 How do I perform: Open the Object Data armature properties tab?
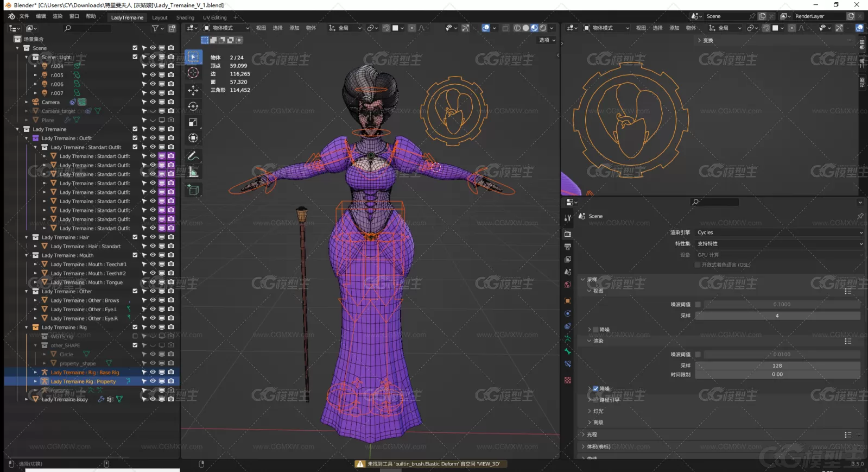pos(568,339)
